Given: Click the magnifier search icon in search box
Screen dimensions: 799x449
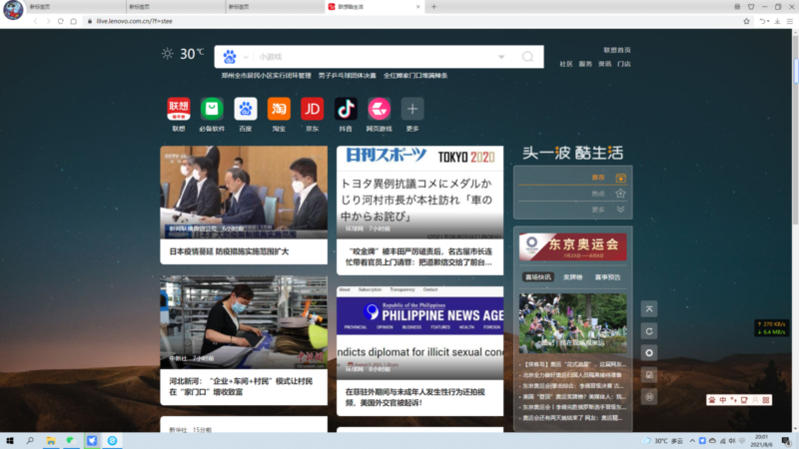Looking at the screenshot, I should [527, 57].
